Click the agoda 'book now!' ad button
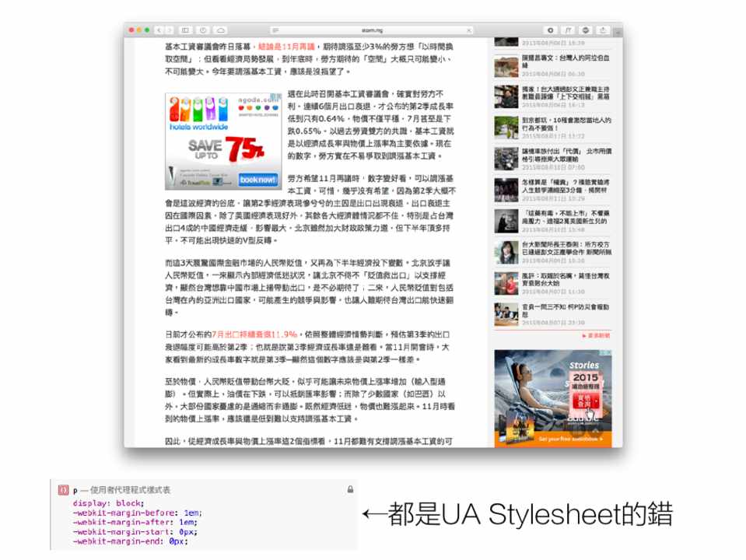 (257, 180)
